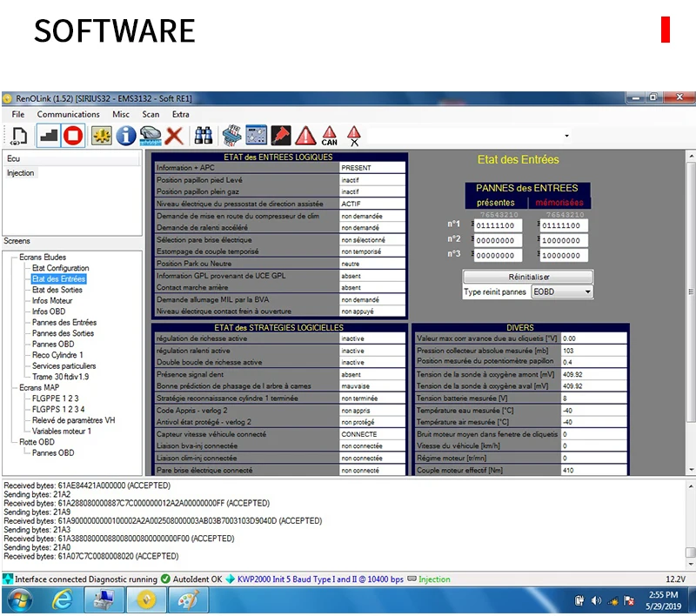
Task: Click the Réinitialiser button
Action: tap(528, 277)
